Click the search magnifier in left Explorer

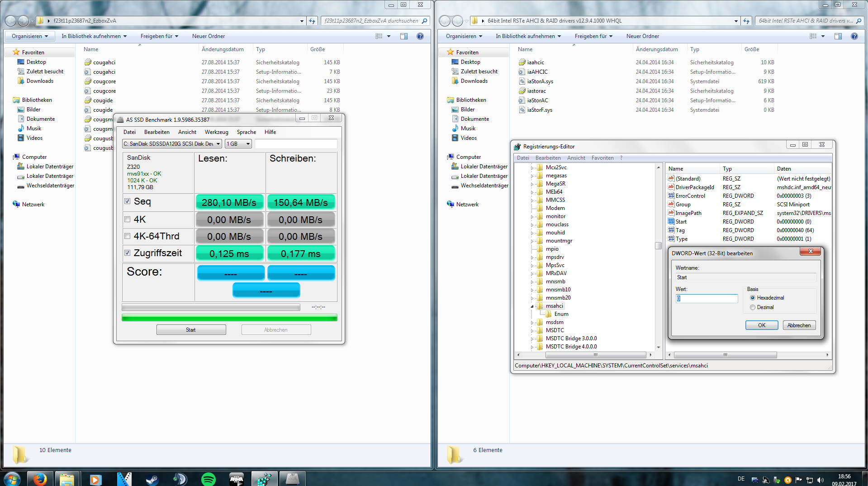point(424,21)
